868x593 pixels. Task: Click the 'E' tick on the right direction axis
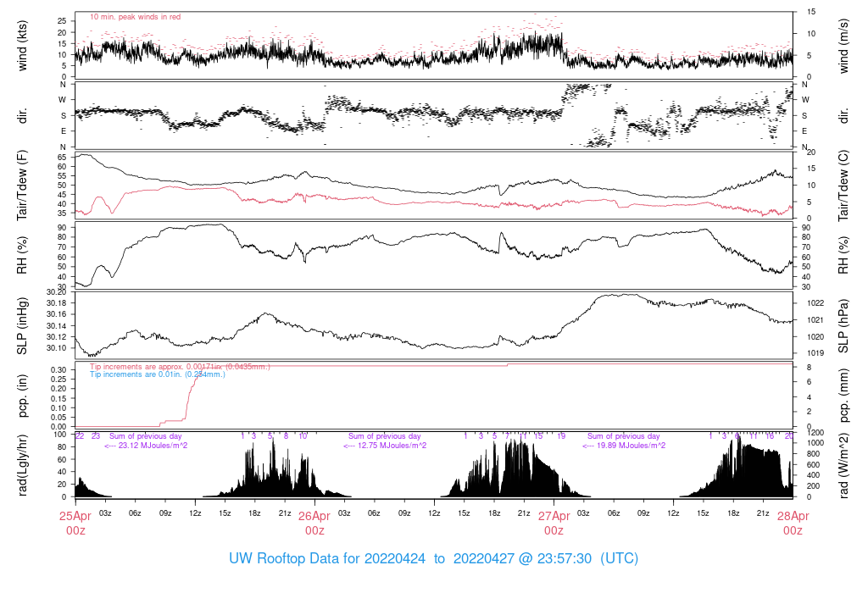[x=805, y=131]
